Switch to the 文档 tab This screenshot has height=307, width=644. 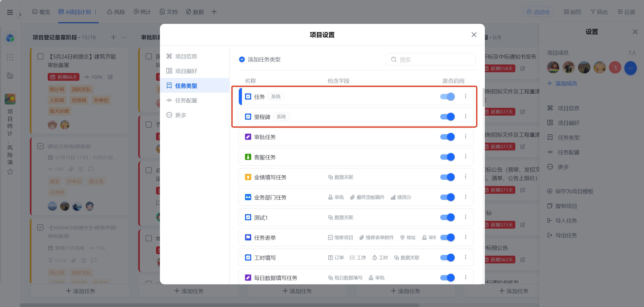169,12
